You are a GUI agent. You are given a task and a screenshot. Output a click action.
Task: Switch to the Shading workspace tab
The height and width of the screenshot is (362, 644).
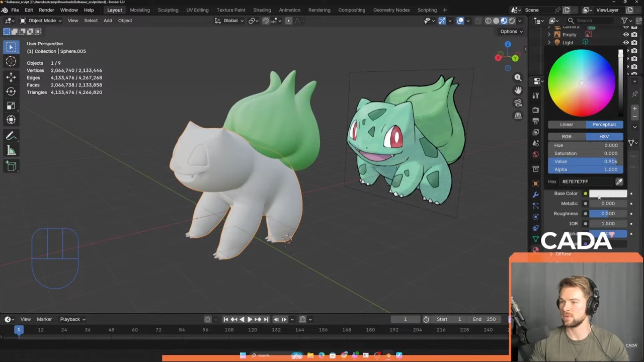(262, 10)
